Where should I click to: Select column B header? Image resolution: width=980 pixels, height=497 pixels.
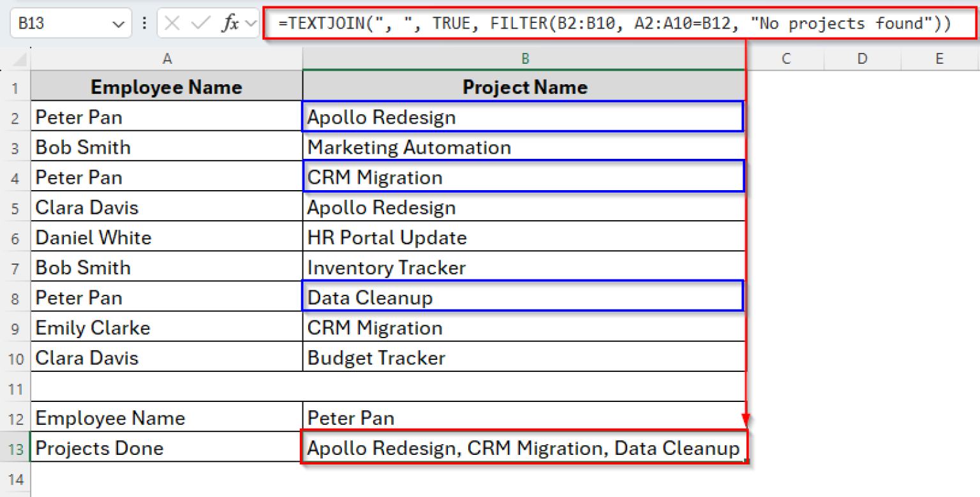tap(524, 59)
